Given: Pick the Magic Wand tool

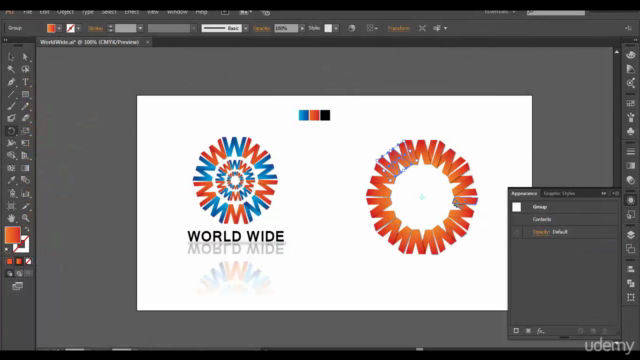Looking at the screenshot, I should click(11, 69).
